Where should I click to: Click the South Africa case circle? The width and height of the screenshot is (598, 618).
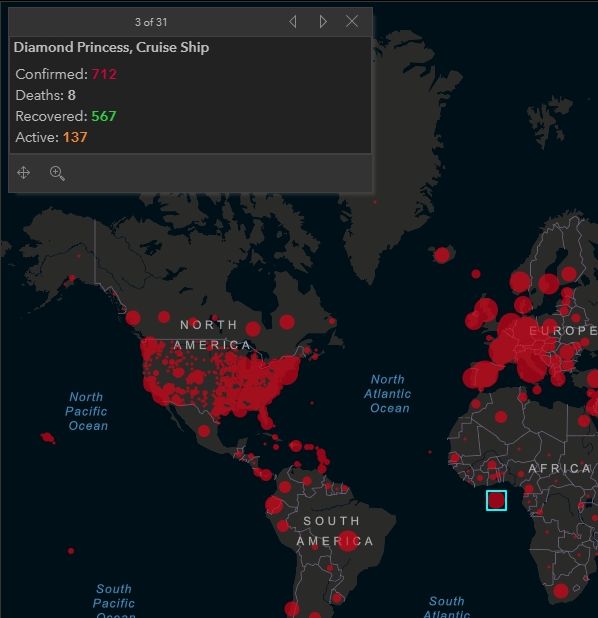pyautogui.click(x=561, y=591)
